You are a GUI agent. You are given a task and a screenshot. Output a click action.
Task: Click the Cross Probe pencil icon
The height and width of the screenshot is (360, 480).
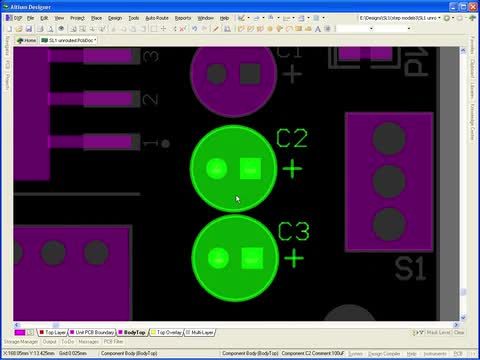click(216, 29)
